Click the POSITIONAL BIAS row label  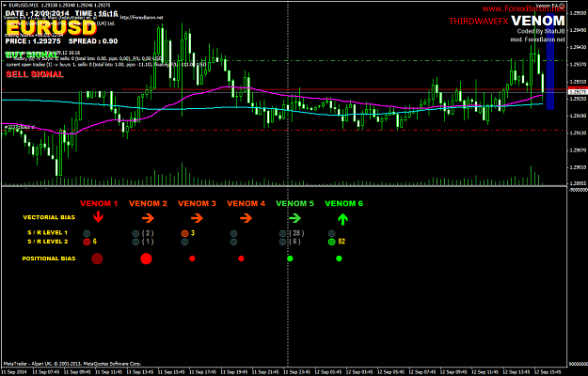[x=49, y=258]
